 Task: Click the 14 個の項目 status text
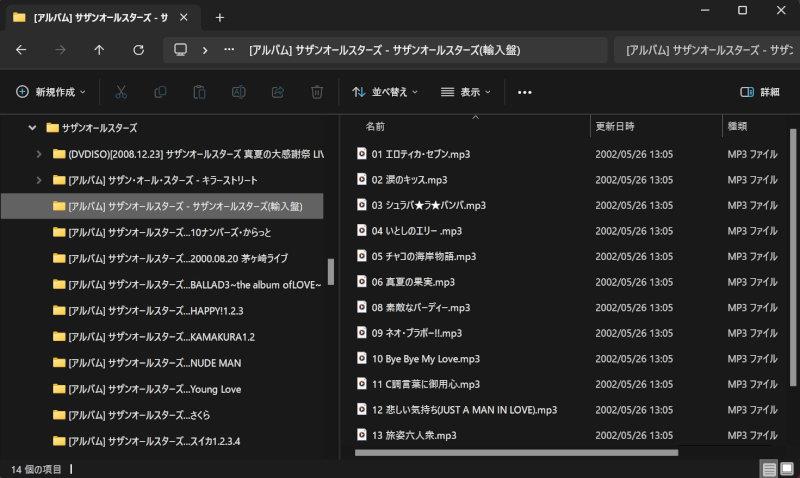[x=36, y=469]
